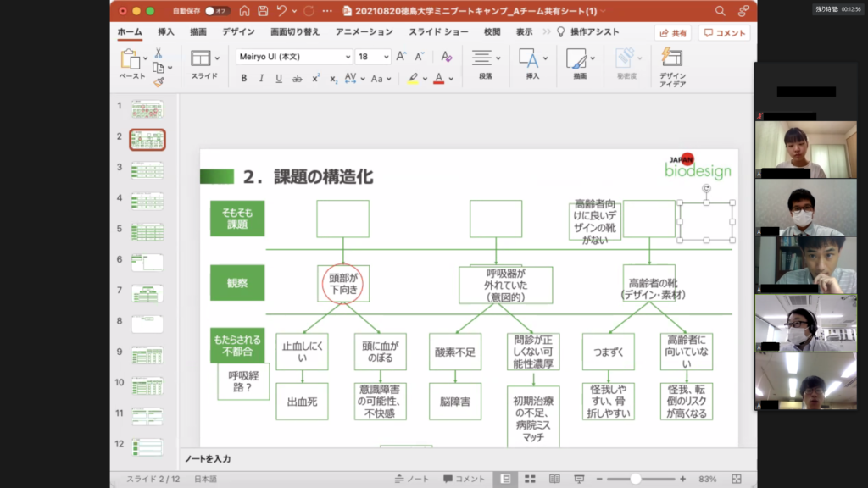
Task: Switch to reading view
Action: point(554,480)
